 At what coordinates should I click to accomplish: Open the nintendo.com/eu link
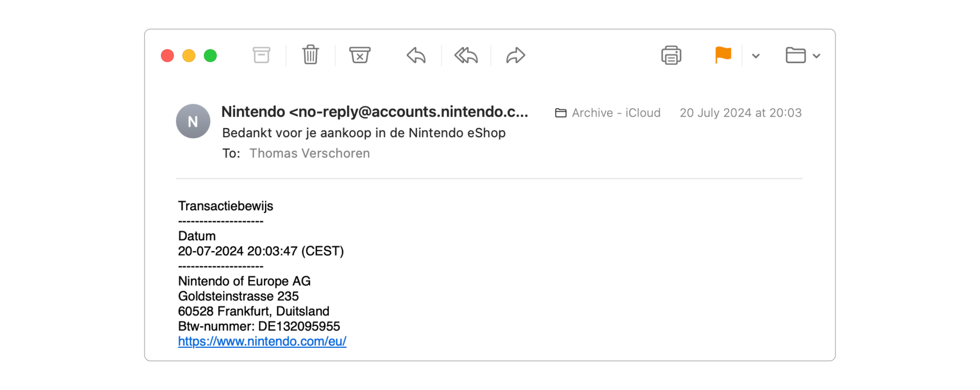[x=262, y=341]
